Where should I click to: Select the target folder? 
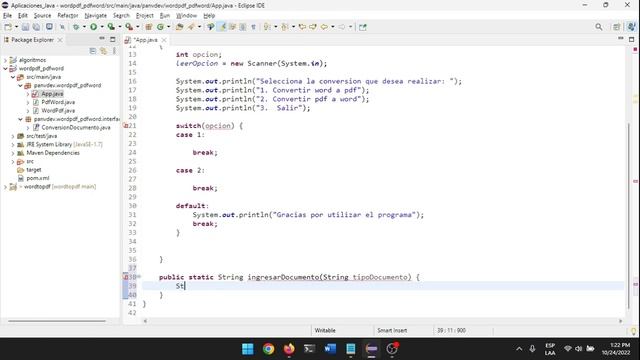(x=34, y=170)
